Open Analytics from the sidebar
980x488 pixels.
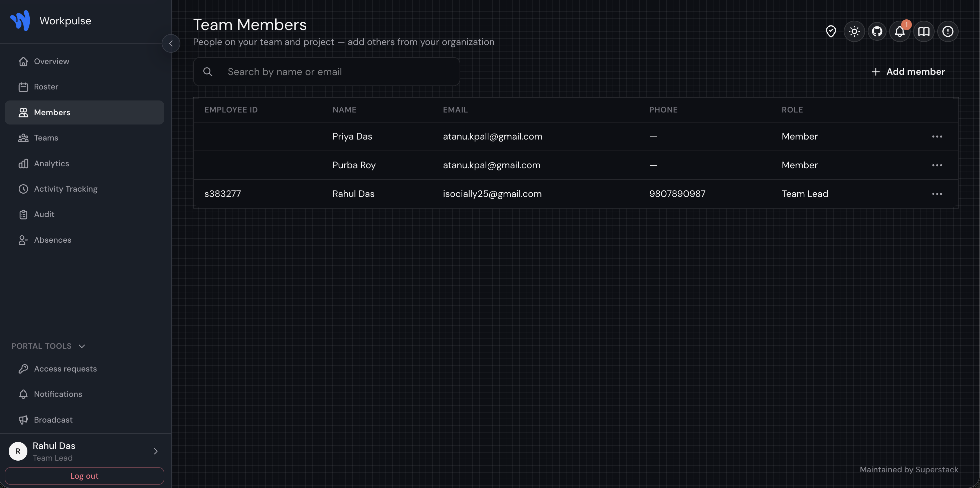[x=85, y=164]
